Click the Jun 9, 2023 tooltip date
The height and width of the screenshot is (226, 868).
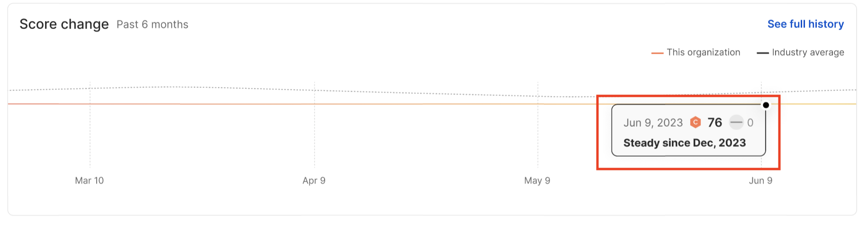(653, 123)
